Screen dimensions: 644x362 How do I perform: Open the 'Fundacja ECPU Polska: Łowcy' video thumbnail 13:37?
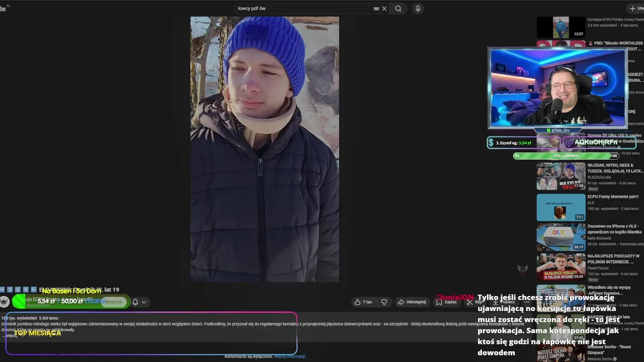[561, 28]
